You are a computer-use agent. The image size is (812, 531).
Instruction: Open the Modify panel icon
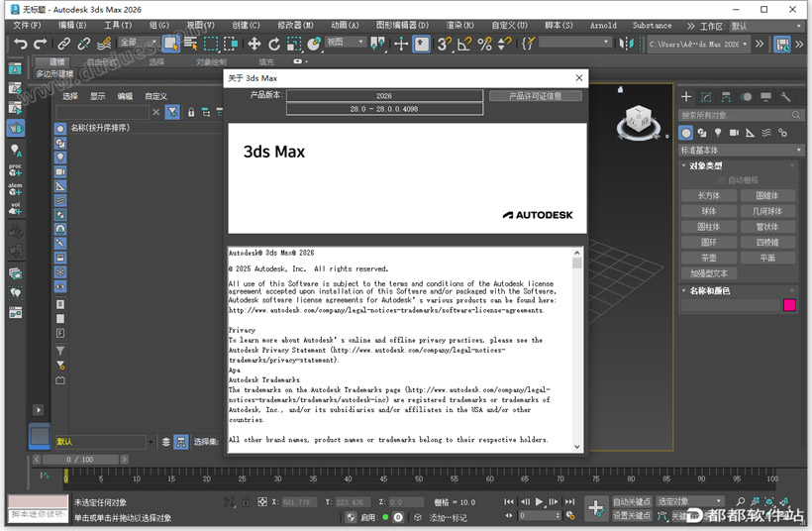pos(706,97)
